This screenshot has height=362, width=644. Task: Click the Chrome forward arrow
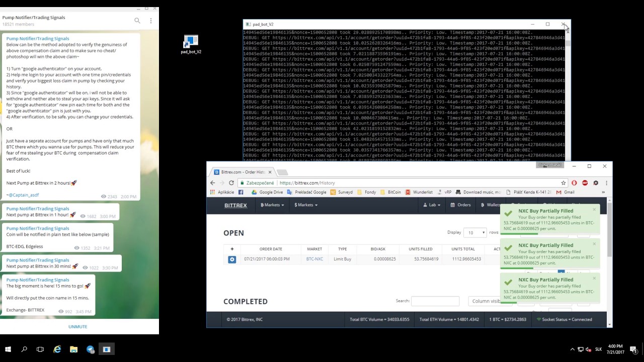tap(222, 183)
